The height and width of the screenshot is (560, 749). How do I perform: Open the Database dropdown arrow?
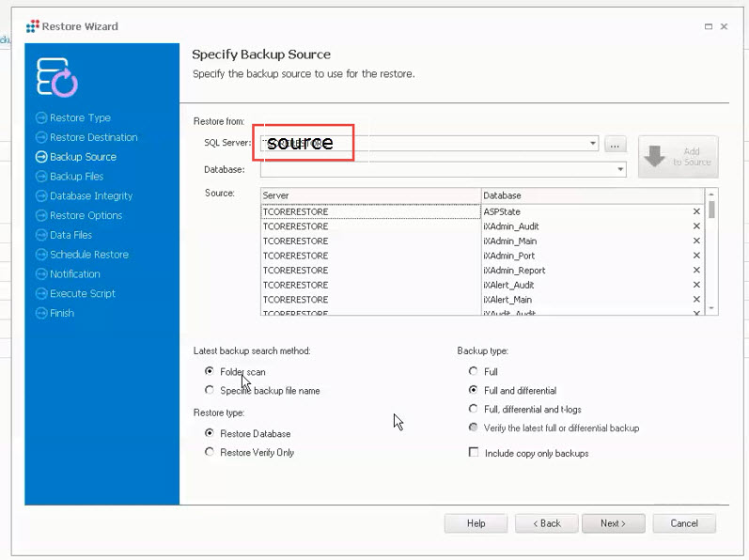click(620, 169)
